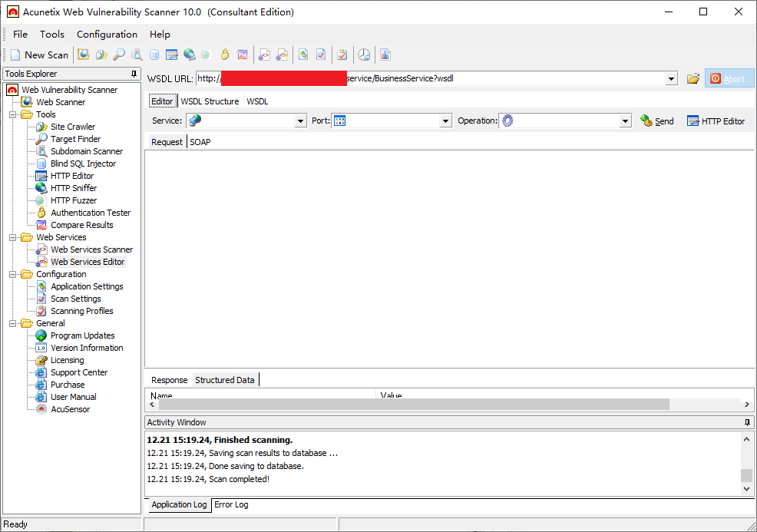Launch Site Crawler from the toolbar
The image size is (757, 532).
tap(101, 55)
